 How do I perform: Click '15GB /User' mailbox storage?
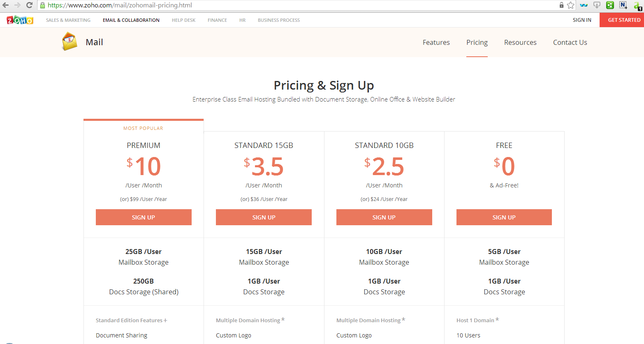[x=264, y=252]
